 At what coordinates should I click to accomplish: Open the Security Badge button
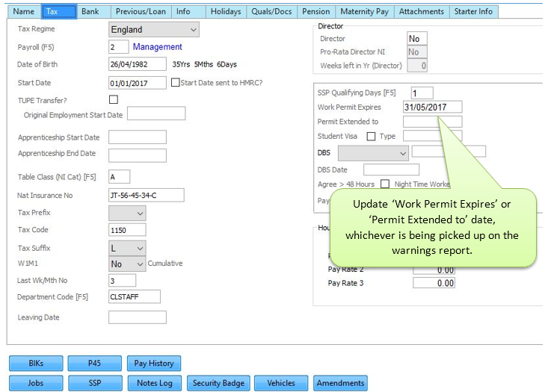[x=218, y=383]
